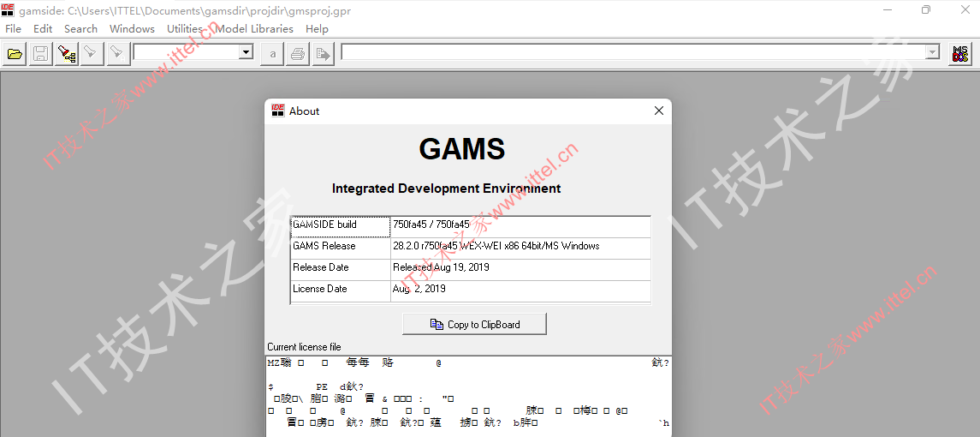Click the About dialog IDE title icon
This screenshot has height=437, width=980.
click(x=278, y=111)
